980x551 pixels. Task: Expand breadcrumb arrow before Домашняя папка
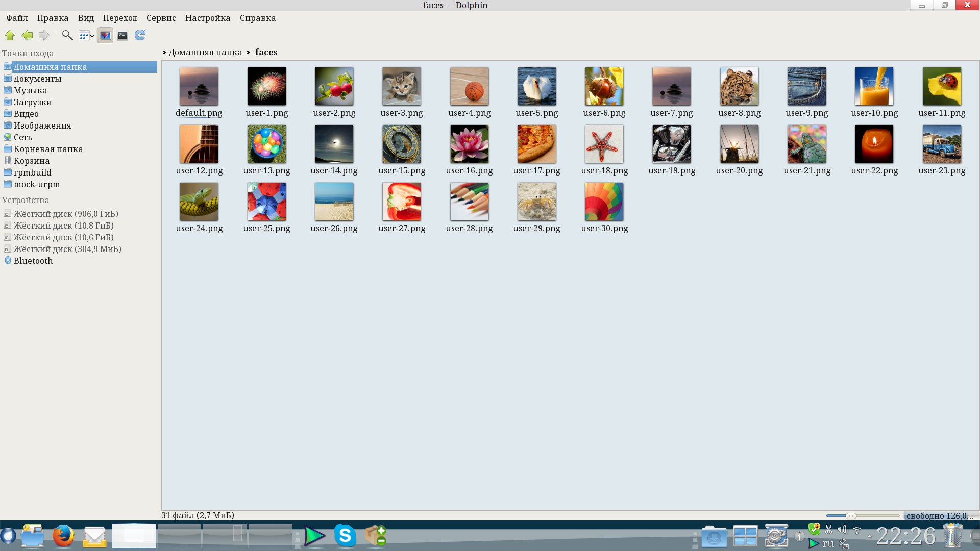(x=164, y=52)
